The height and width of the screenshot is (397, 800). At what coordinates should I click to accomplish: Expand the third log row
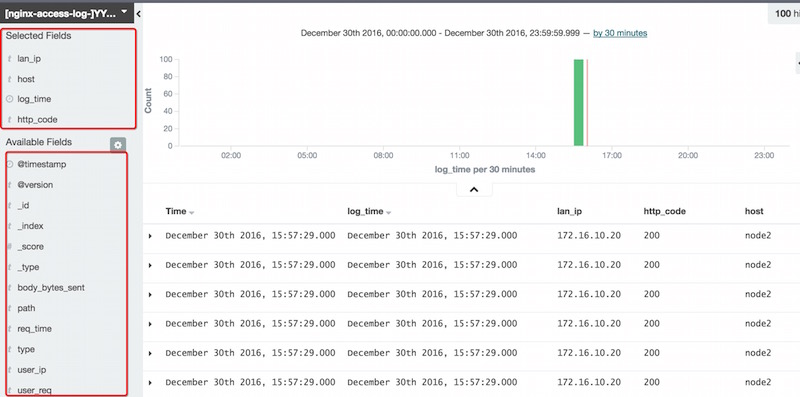pos(150,294)
